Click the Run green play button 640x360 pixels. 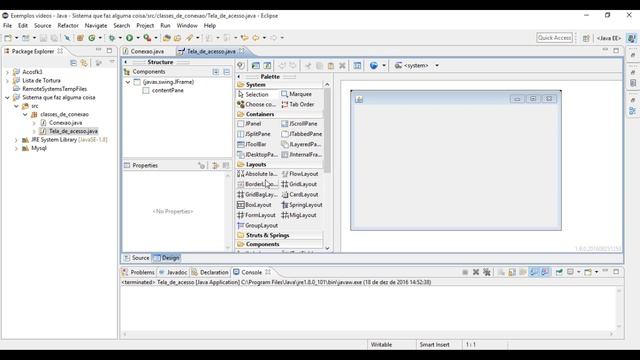pyautogui.click(x=129, y=38)
